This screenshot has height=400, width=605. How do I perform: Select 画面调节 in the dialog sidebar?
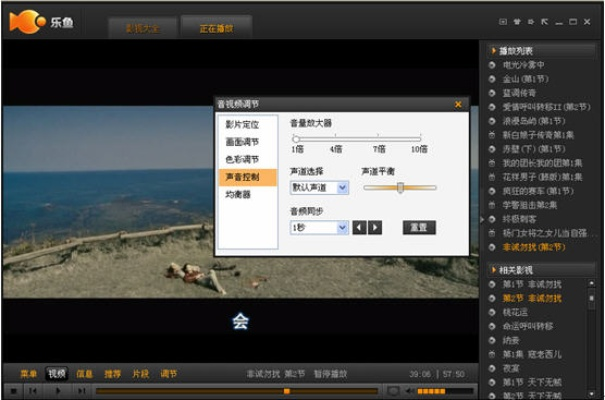tap(241, 142)
